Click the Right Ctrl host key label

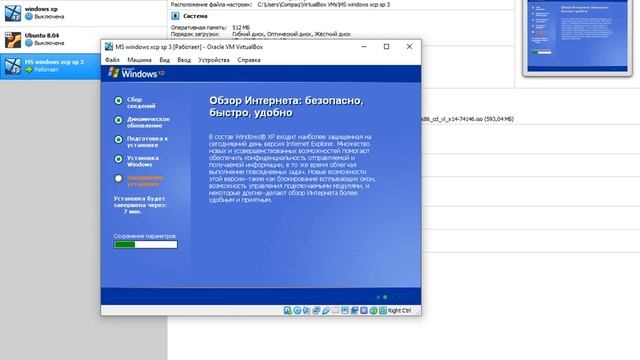(x=399, y=311)
